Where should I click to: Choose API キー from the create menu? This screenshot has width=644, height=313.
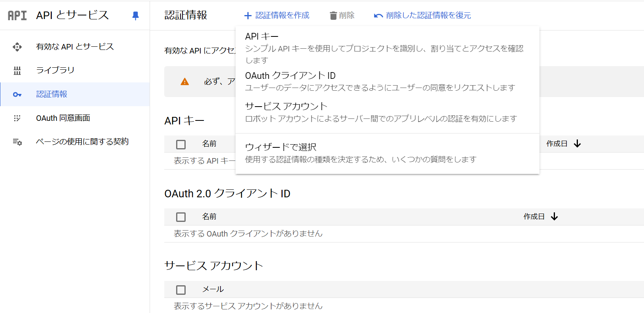click(387, 48)
